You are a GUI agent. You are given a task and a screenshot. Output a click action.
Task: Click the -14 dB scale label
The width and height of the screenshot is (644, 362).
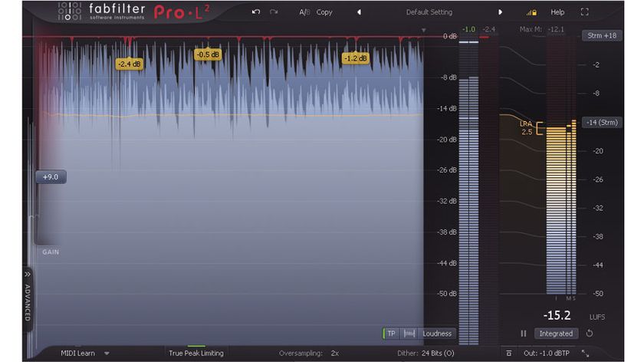(447, 108)
